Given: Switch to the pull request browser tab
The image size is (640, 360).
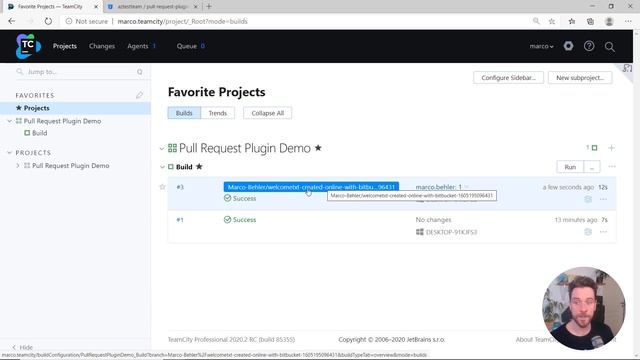Looking at the screenshot, I should click(x=152, y=7).
